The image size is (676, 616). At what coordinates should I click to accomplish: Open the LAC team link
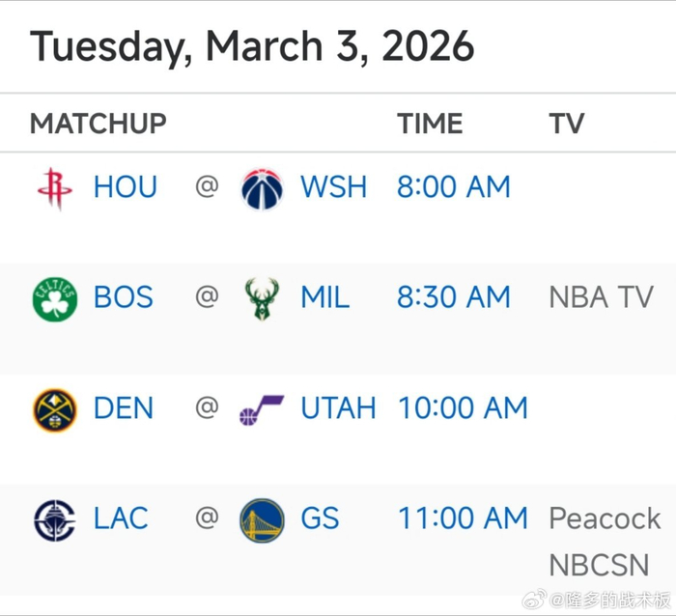tap(121, 520)
